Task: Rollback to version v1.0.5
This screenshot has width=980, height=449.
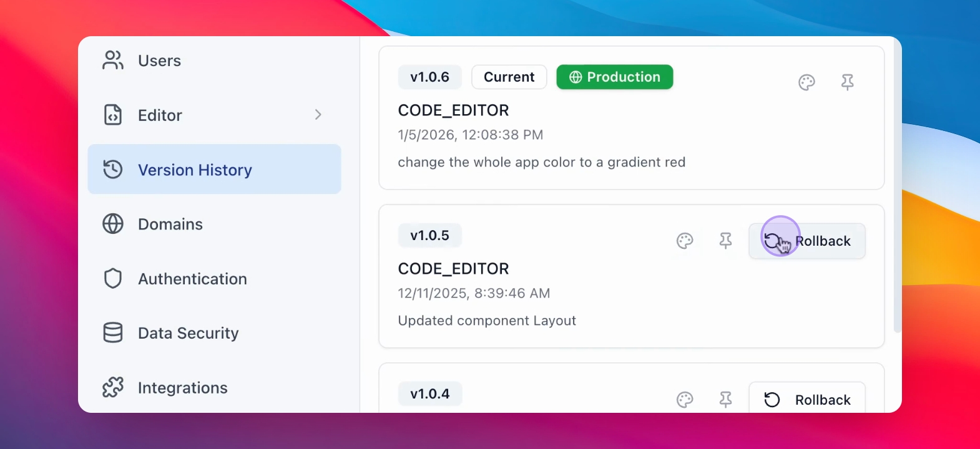Action: point(807,241)
